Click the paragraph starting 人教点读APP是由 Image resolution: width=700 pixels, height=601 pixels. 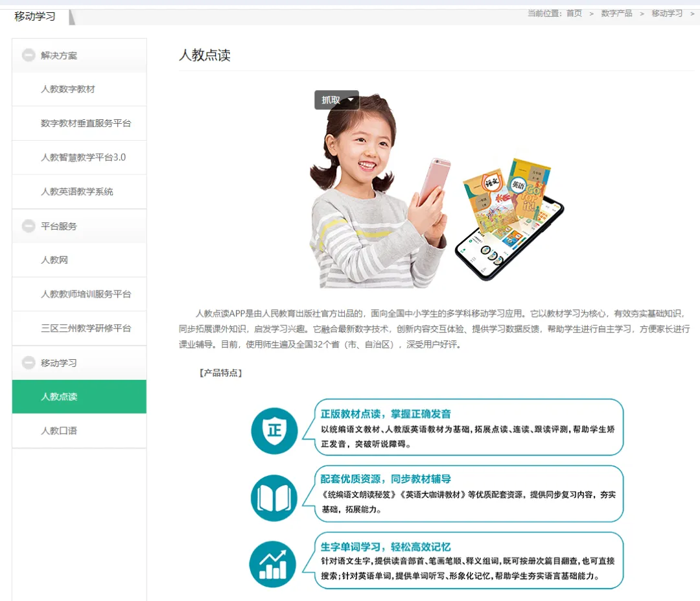click(434, 329)
